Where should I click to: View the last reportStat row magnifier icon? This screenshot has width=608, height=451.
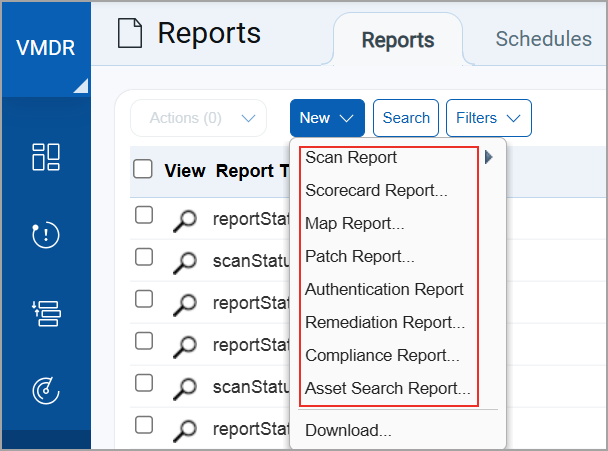(185, 431)
